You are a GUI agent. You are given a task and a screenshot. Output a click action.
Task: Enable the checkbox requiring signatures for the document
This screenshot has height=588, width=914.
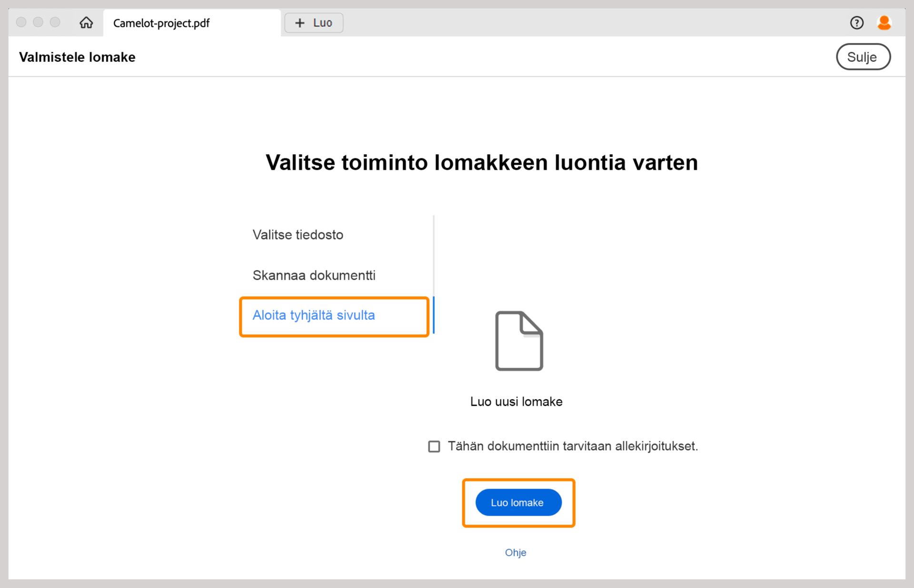pos(434,446)
